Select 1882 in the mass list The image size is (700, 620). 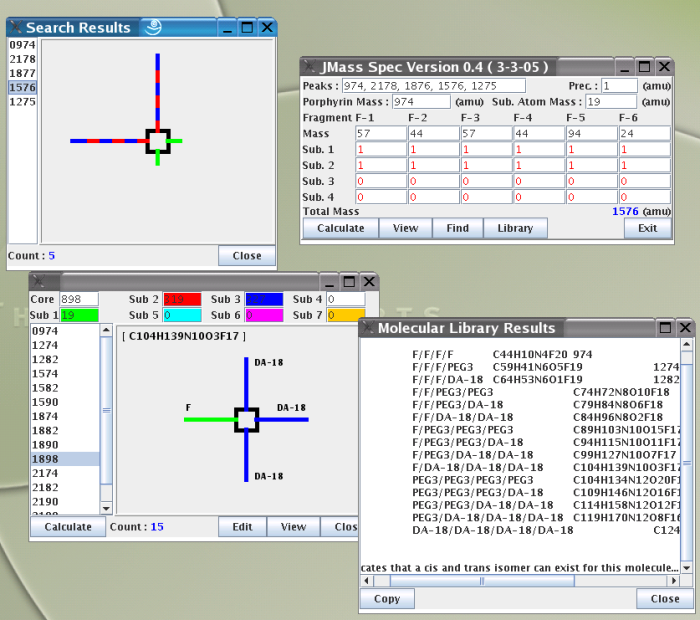point(65,431)
